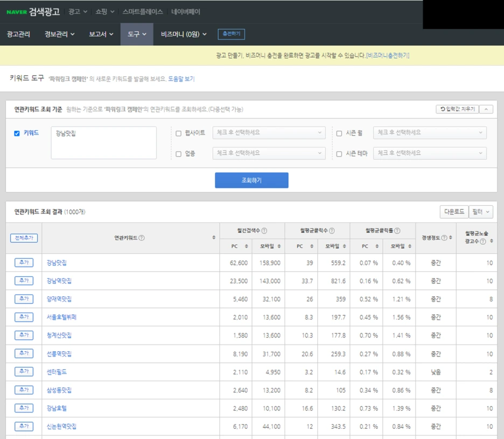The image size is (504, 439).
Task: Open the 도움말 보기 link
Action: [x=181, y=79]
